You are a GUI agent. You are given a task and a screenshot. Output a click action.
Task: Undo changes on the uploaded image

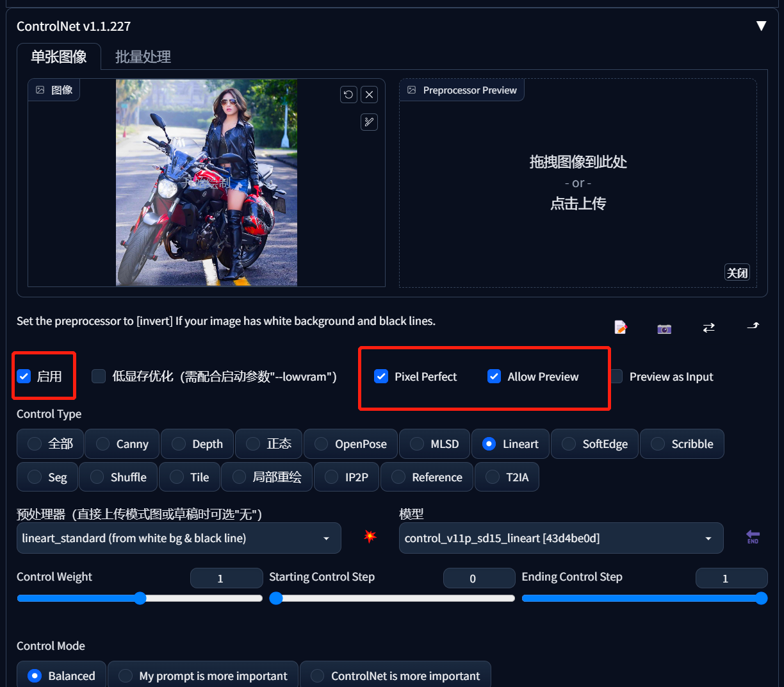(348, 95)
